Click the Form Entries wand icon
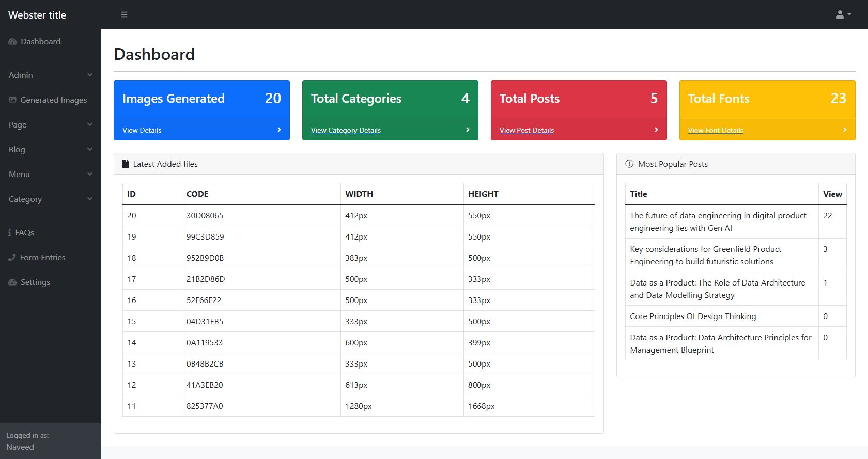The image size is (868, 459). [x=12, y=257]
